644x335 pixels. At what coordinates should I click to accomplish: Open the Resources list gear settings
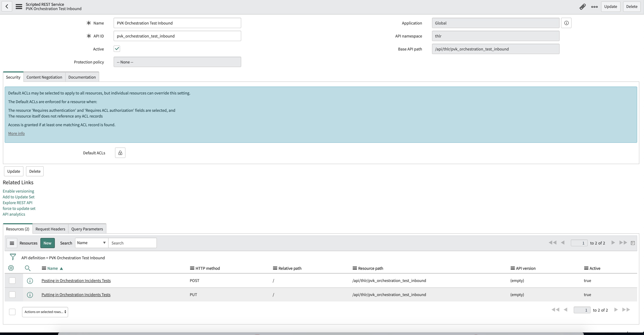click(11, 268)
